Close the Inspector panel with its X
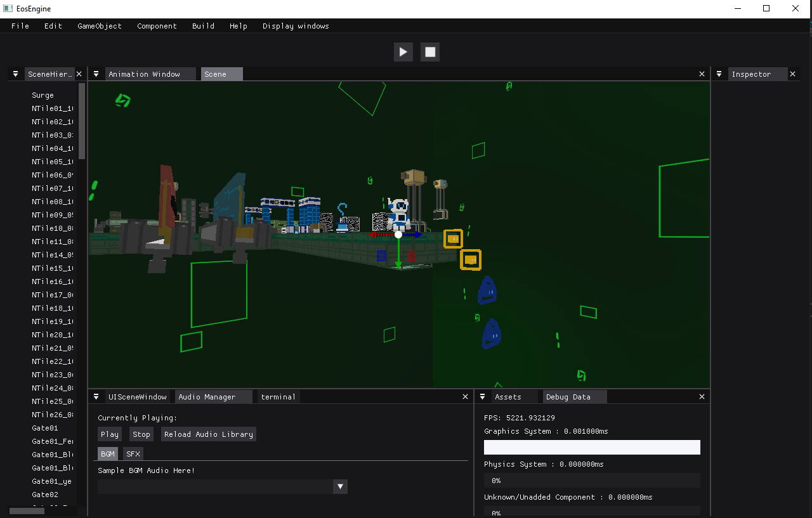The width and height of the screenshot is (812, 518). [x=792, y=74]
